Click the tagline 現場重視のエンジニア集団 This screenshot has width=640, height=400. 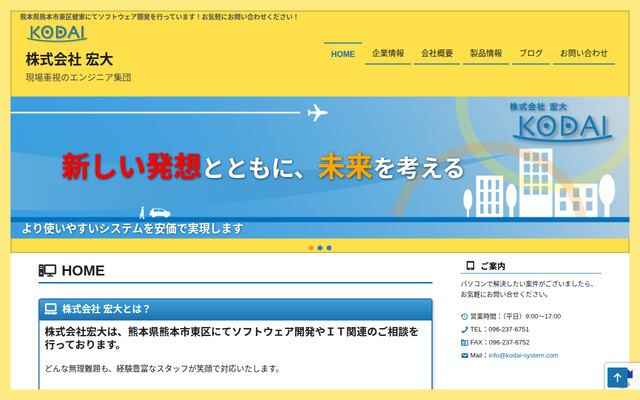tap(78, 78)
